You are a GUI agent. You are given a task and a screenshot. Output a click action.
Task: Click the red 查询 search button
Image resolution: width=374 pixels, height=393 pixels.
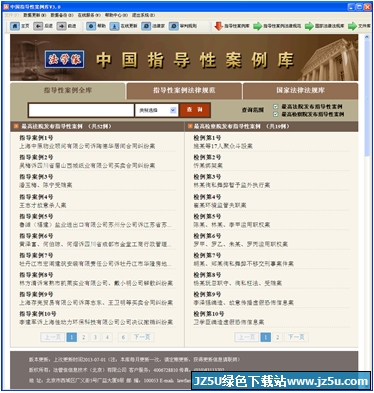[195, 110]
